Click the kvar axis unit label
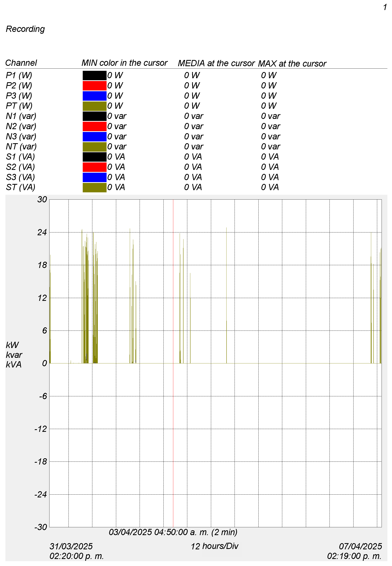Image resolution: width=392 pixels, height=566 pixels. pos(14,355)
